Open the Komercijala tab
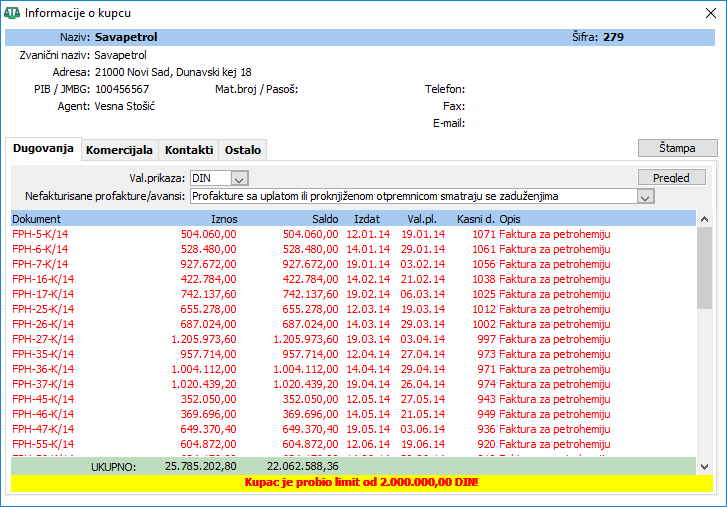Viewport: 727px width, 507px height. pyautogui.click(x=119, y=150)
